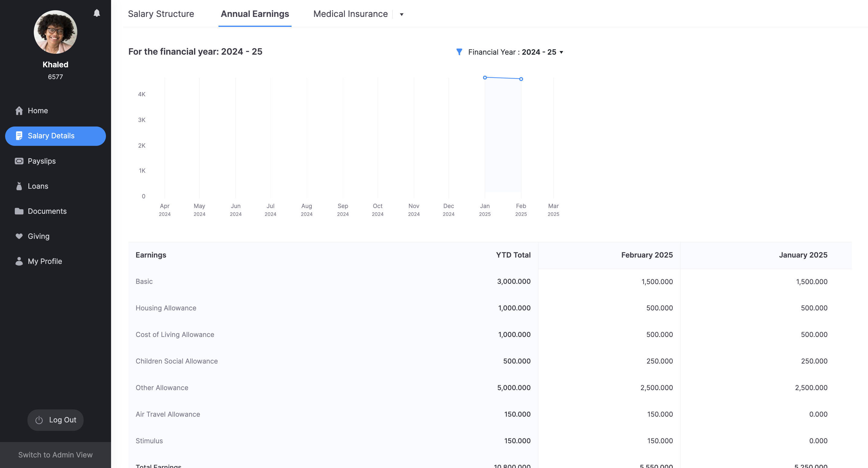Click the Feb 2025 data point on chart
This screenshot has height=468, width=868.
pos(521,79)
